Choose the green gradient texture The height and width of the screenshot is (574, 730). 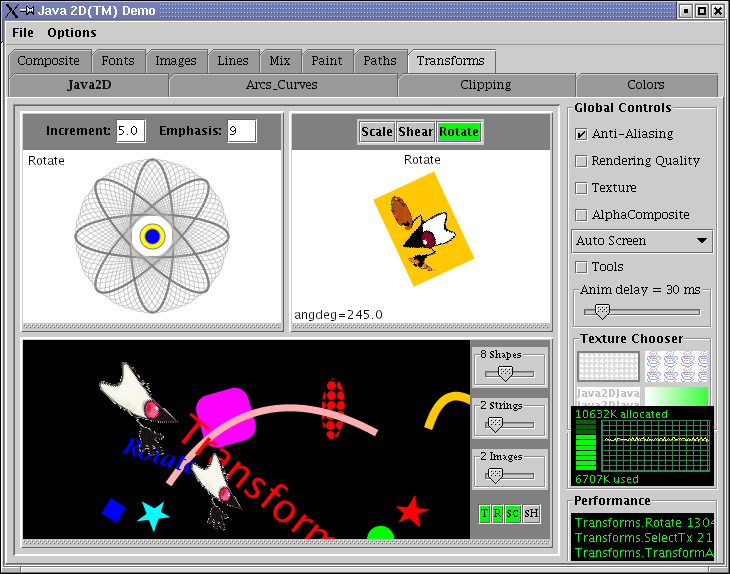point(676,396)
